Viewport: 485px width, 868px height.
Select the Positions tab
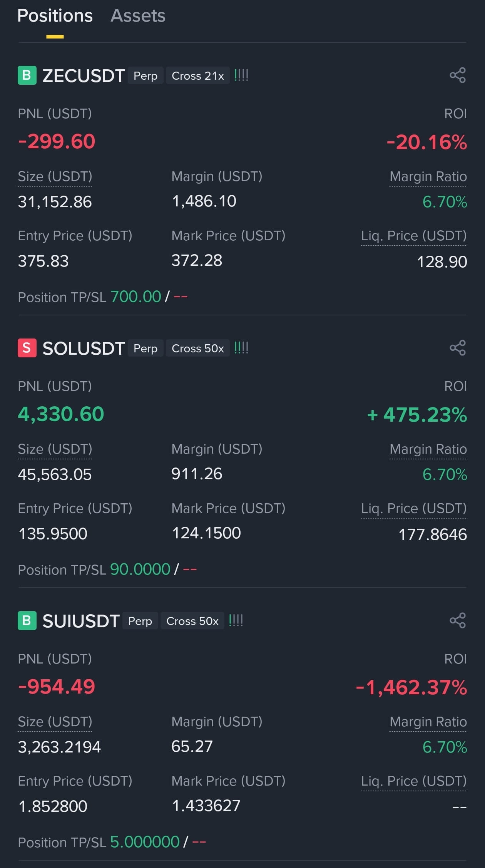pyautogui.click(x=55, y=16)
